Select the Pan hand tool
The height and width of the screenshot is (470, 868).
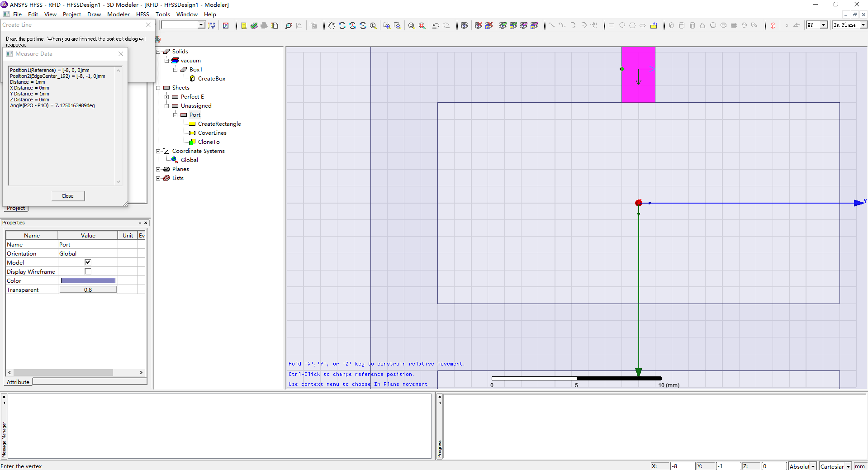coord(332,25)
